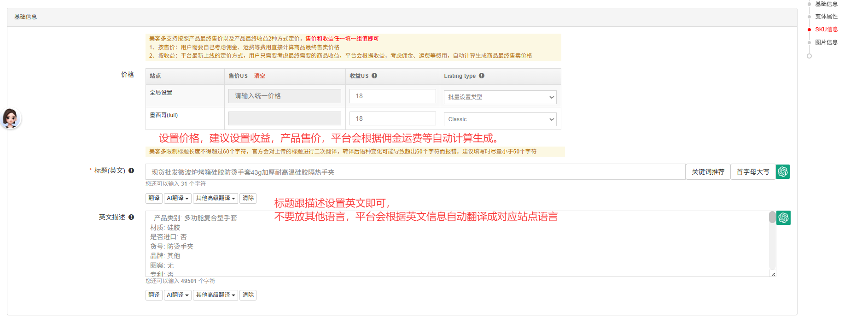Image resolution: width=868 pixels, height=318 pixels.
Task: Click the ChatGPT icon beside the title field
Action: click(783, 172)
